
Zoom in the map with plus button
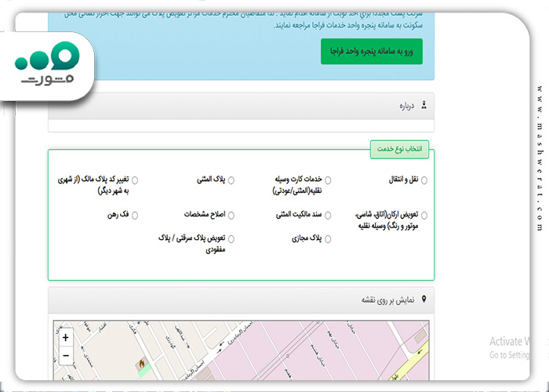pos(65,337)
